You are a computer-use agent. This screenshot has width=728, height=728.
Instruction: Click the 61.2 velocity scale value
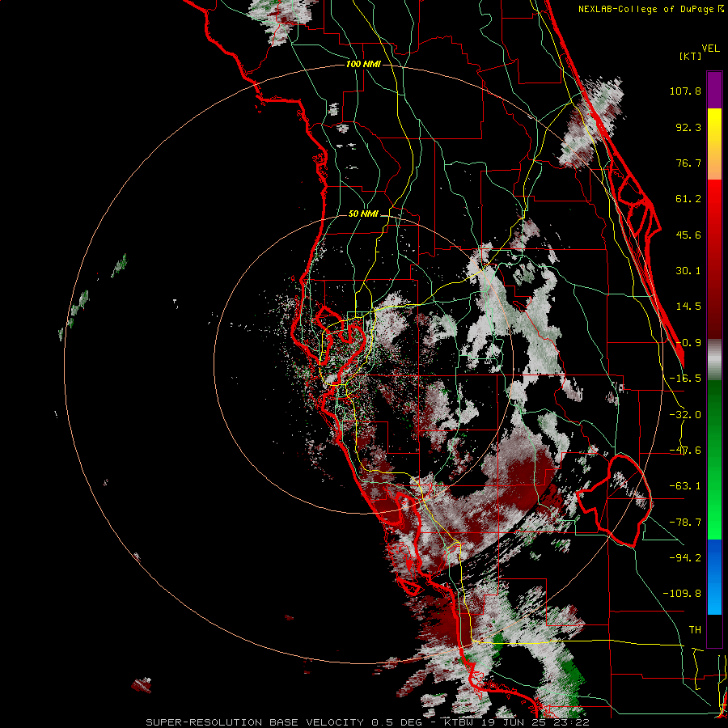point(688,199)
